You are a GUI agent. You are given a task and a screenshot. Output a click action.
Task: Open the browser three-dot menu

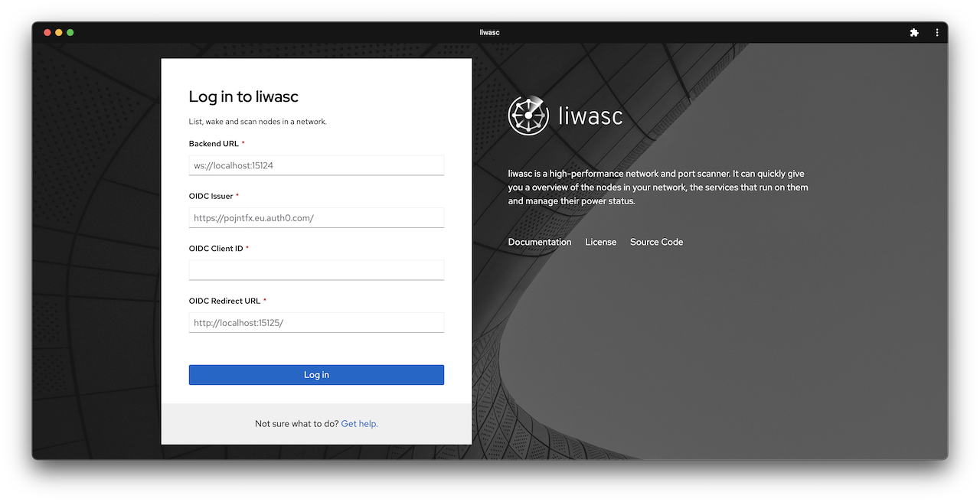tap(937, 32)
